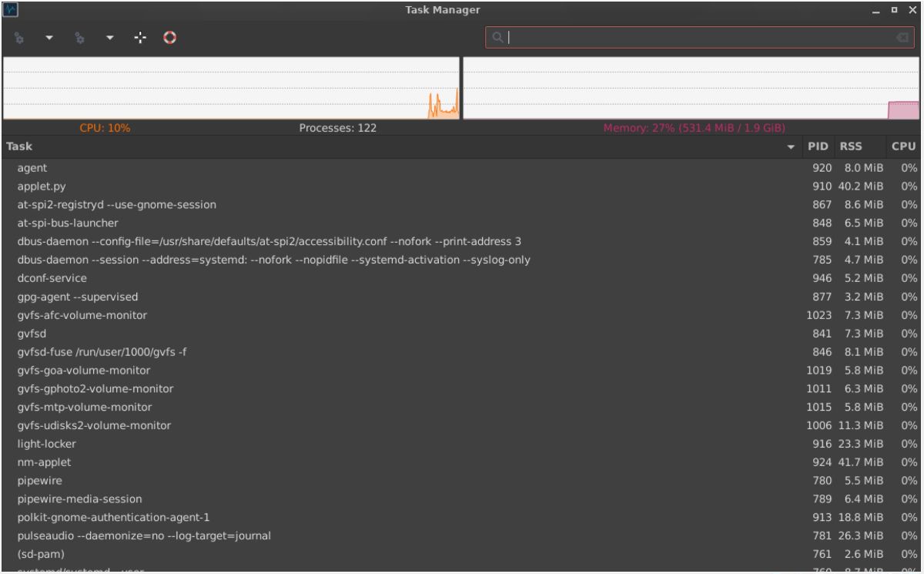This screenshot has height=574, width=924.
Task: Select the light-locker process row
Action: 462,445
